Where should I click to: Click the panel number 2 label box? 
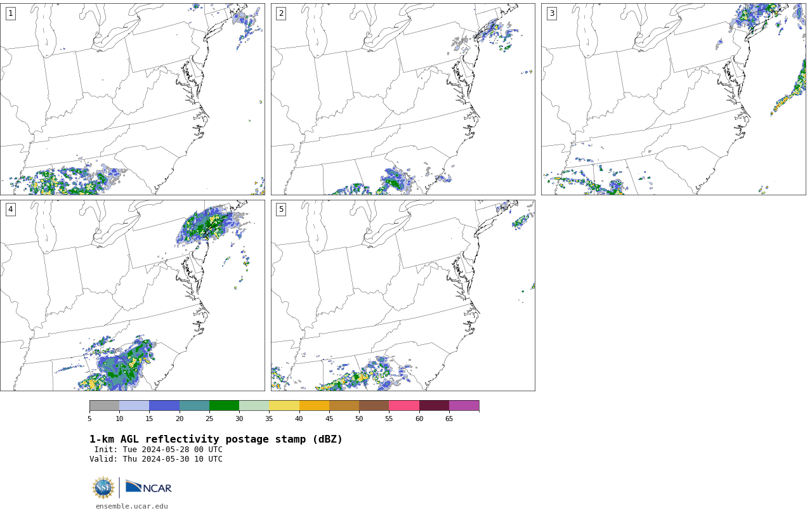click(x=281, y=13)
